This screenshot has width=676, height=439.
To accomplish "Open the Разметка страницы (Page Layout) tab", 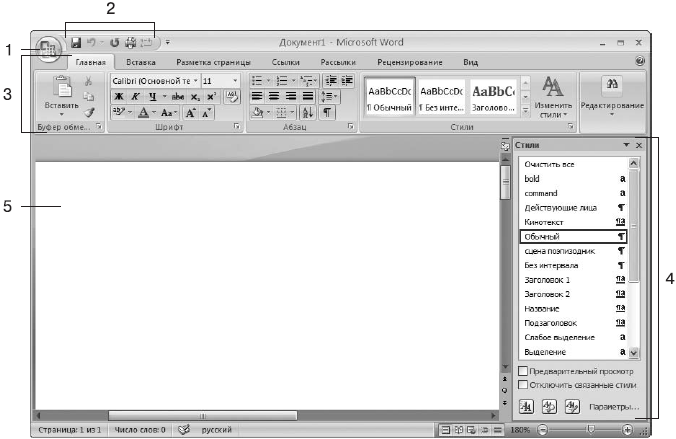I will (x=213, y=63).
